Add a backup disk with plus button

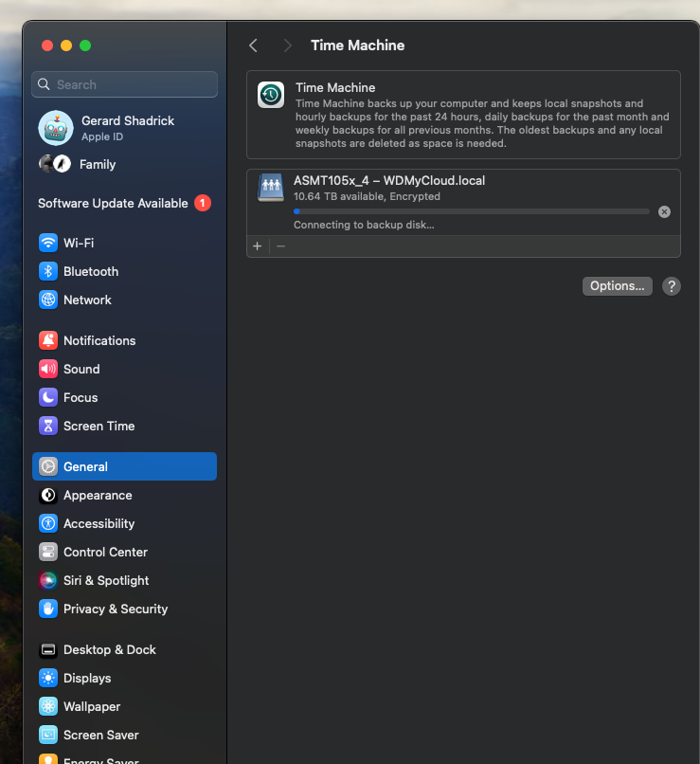coord(258,246)
